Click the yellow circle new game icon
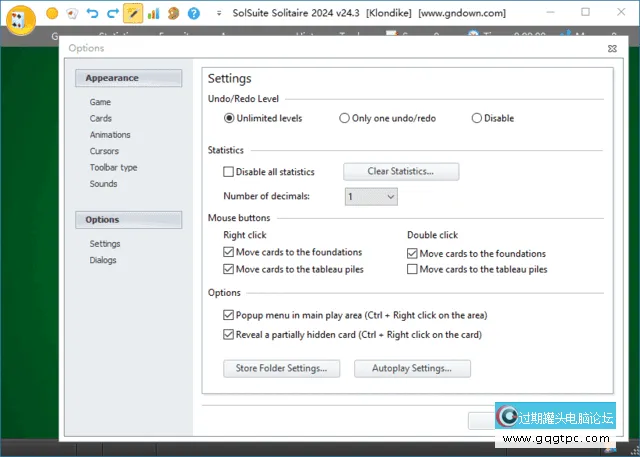The width and height of the screenshot is (640, 457). click(x=52, y=14)
